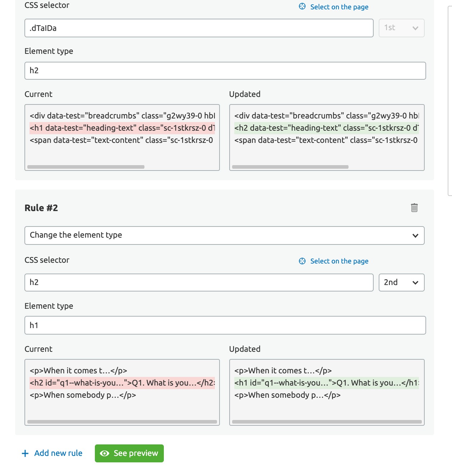Screen dimensions: 452x476
Task: Click the Rule #2 CSS selector field with h2
Action: pyautogui.click(x=199, y=283)
